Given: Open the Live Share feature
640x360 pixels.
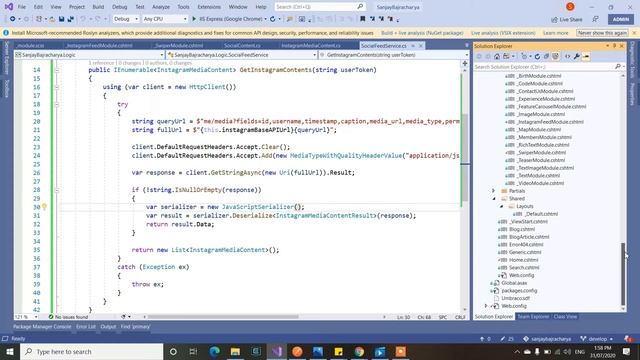Looking at the screenshot, I should point(567,19).
